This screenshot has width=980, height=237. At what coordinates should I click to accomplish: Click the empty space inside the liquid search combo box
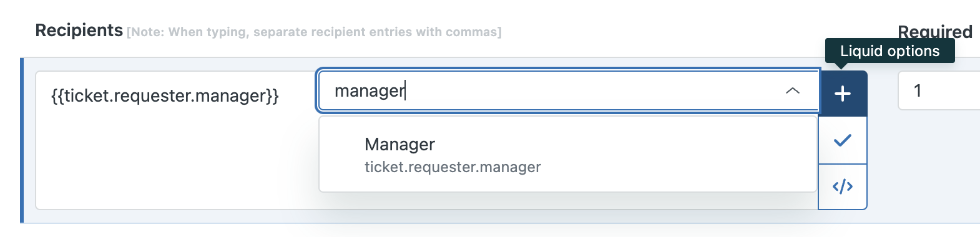coord(593,91)
